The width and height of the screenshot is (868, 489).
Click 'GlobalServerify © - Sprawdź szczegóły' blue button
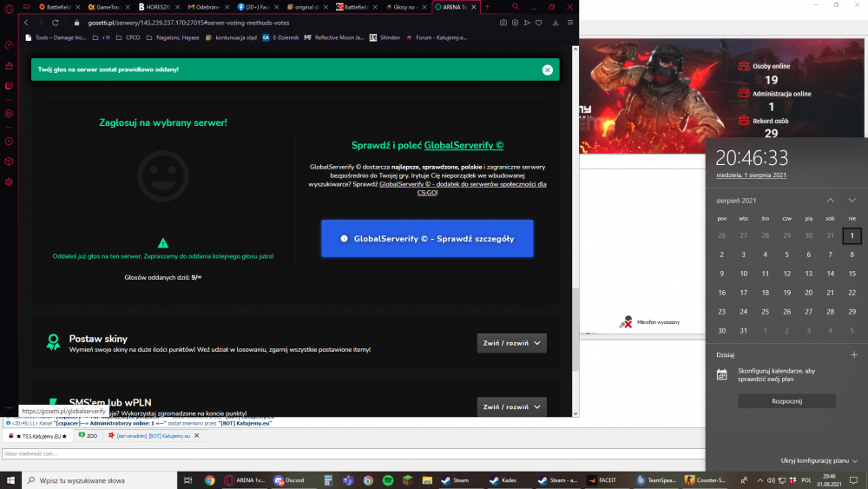(427, 239)
